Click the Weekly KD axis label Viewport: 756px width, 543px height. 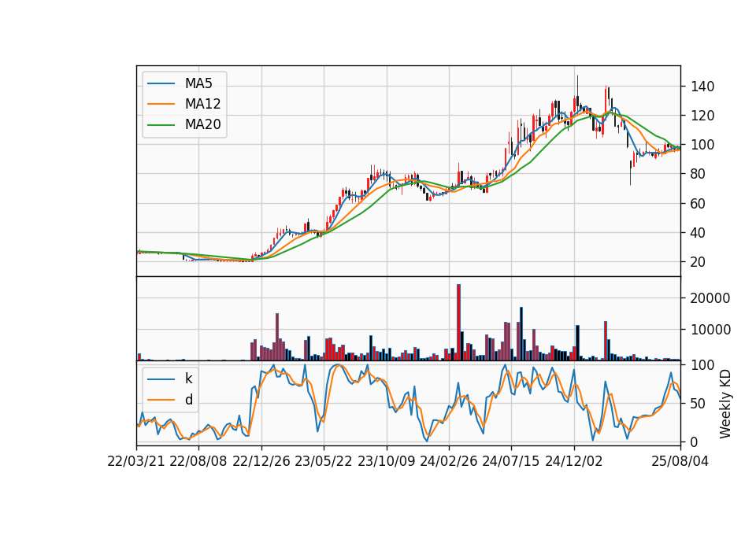724,404
